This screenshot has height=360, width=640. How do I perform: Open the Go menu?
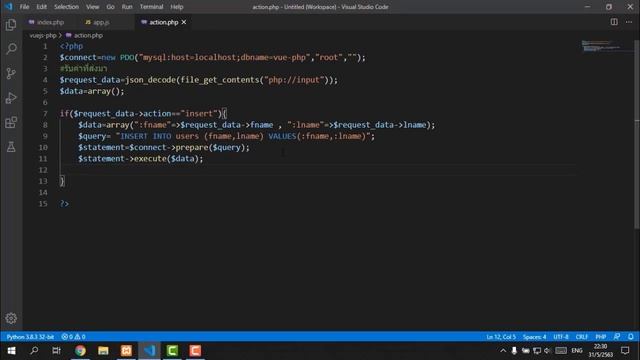point(110,7)
